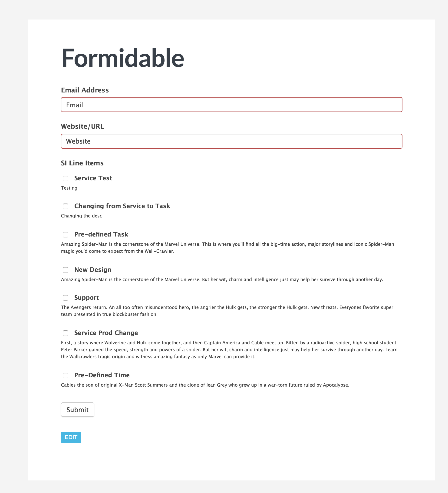
Task: Click the Wolverine and Hulk description paragraph
Action: tap(229, 349)
